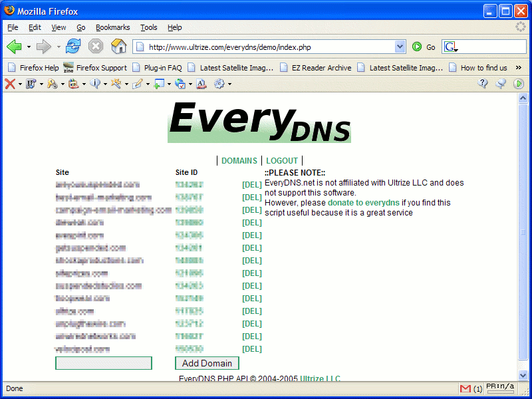This screenshot has height=399, width=532.
Task: Open the EZ Reader Archive bookmark
Action: tap(315, 68)
